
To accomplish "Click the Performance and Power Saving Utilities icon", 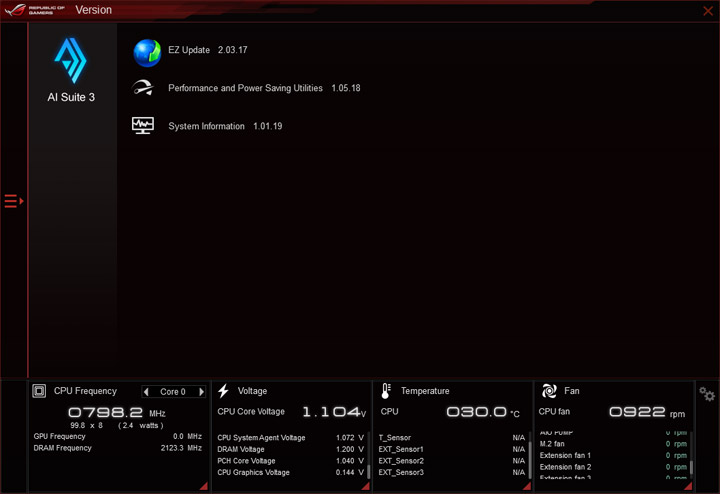I will click(x=143, y=87).
